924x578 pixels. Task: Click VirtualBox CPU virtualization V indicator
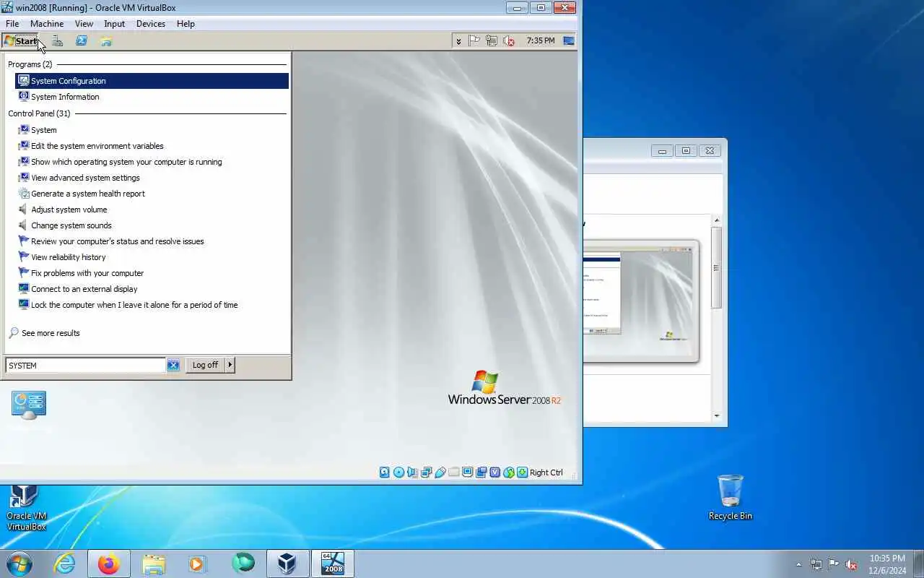pyautogui.click(x=494, y=473)
